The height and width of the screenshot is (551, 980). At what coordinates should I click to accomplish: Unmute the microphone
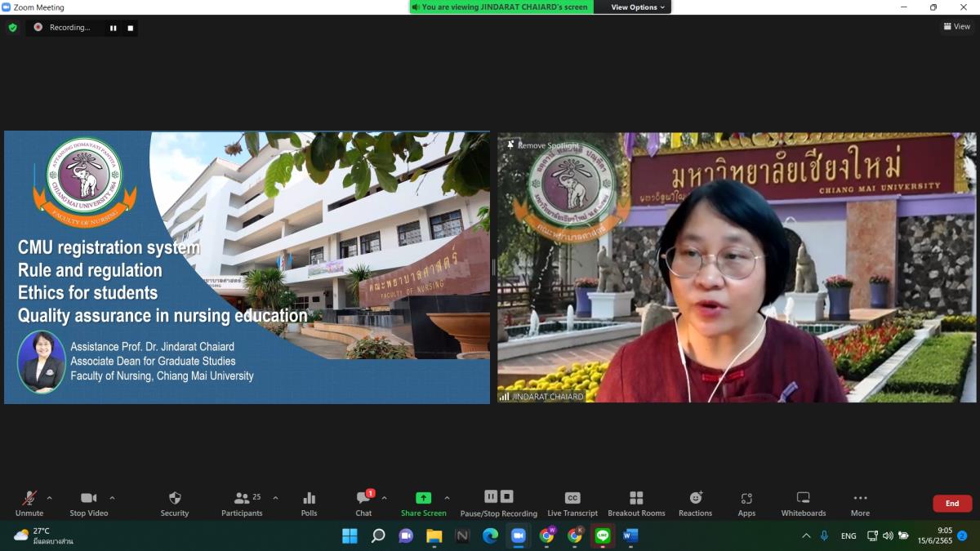pyautogui.click(x=29, y=503)
